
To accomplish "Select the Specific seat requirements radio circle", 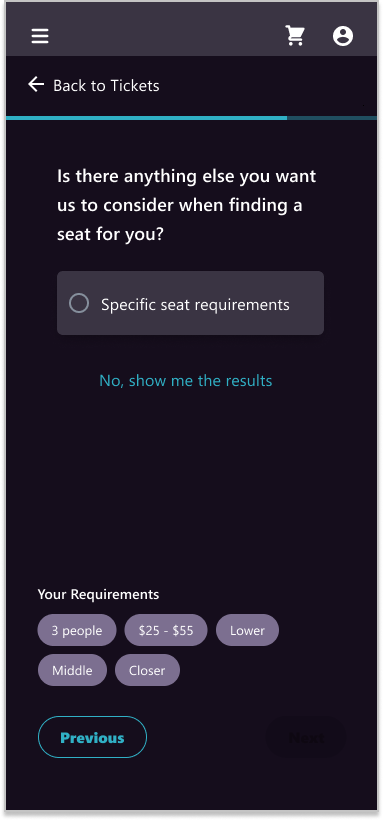I will [x=79, y=303].
